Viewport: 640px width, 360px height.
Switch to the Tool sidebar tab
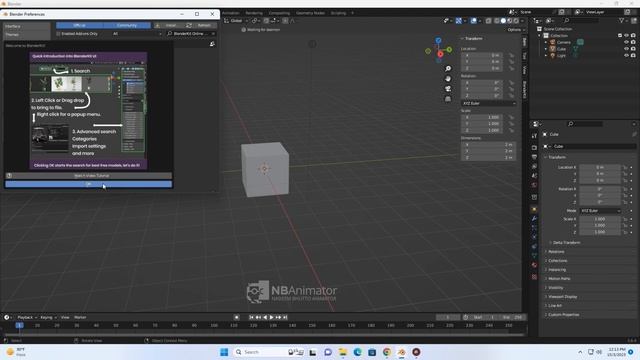[525, 56]
